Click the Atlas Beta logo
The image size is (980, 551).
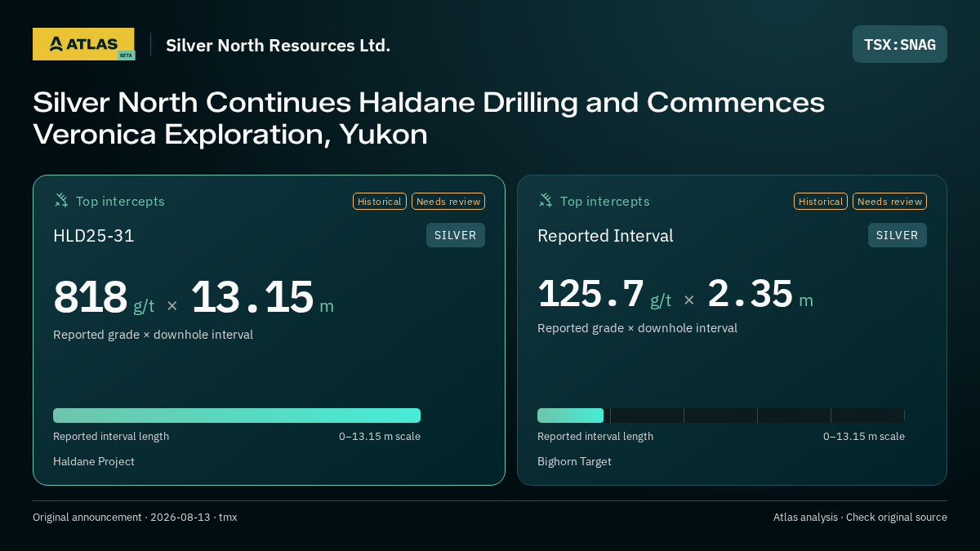(x=83, y=44)
